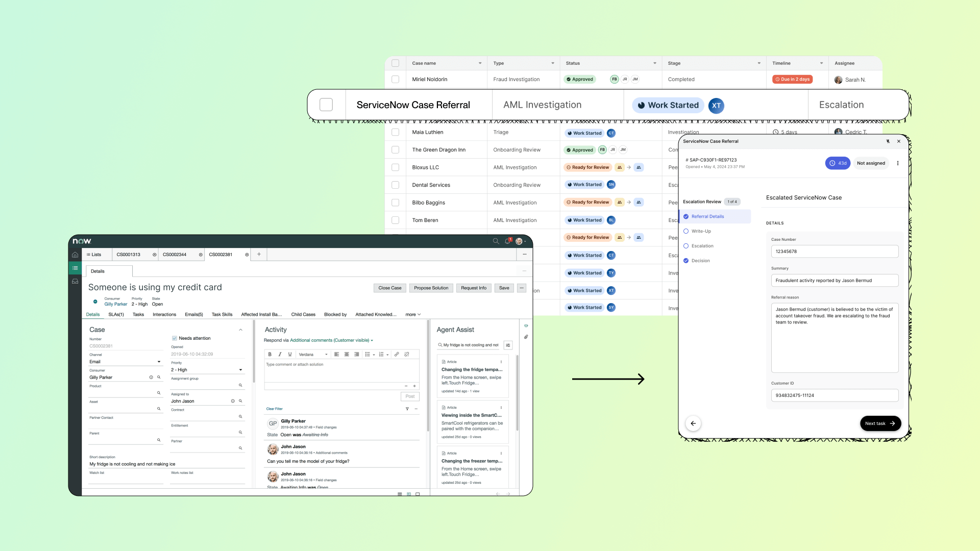Open the attachments paperclip in the side rail

526,337
